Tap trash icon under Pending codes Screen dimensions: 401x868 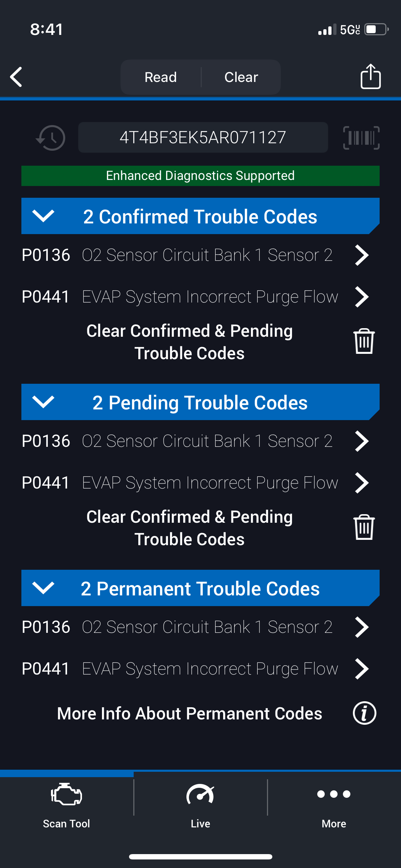click(364, 527)
